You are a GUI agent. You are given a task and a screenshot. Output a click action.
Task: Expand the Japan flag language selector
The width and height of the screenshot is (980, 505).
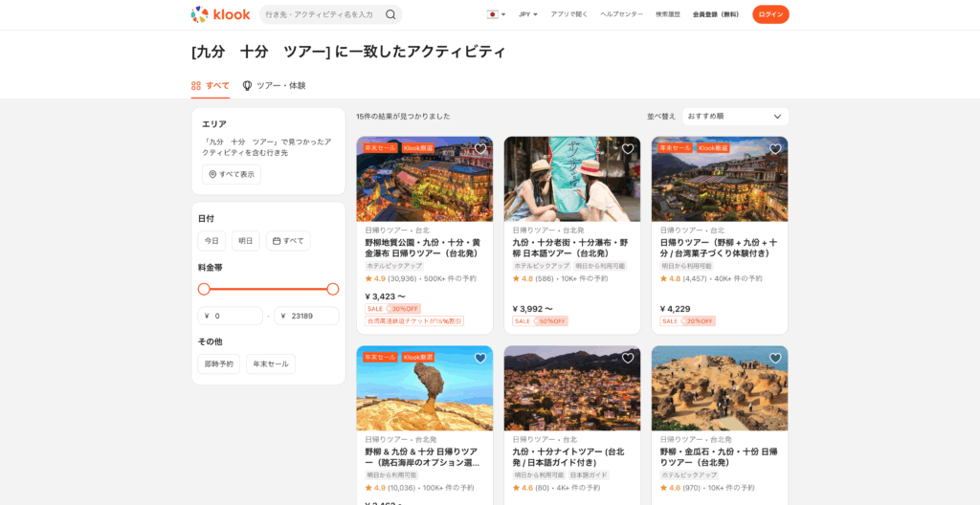coord(496,14)
